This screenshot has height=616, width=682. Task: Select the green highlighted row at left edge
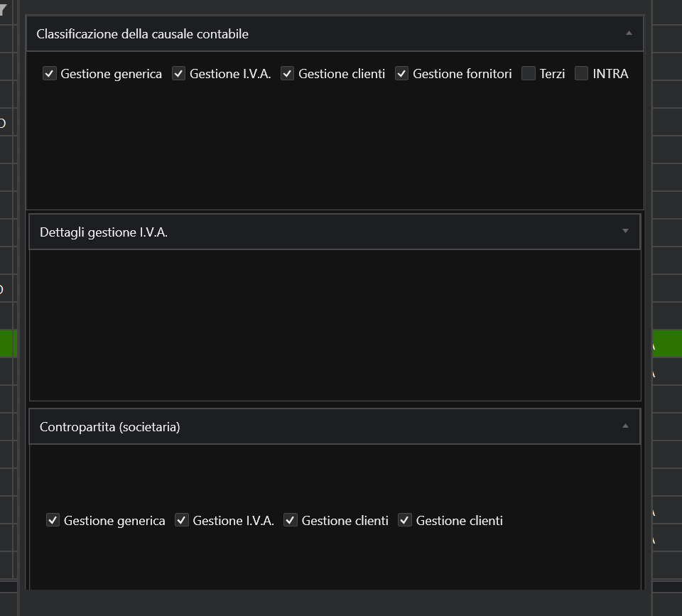click(8, 343)
